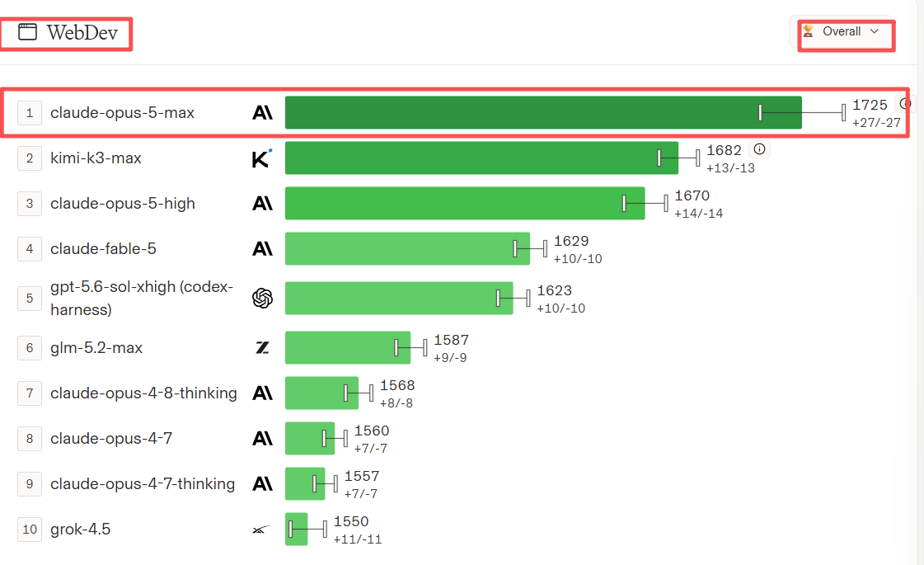Click Anthropic logo beside claude-fable-5
Viewport: 924px width, 565px height.
click(x=262, y=249)
